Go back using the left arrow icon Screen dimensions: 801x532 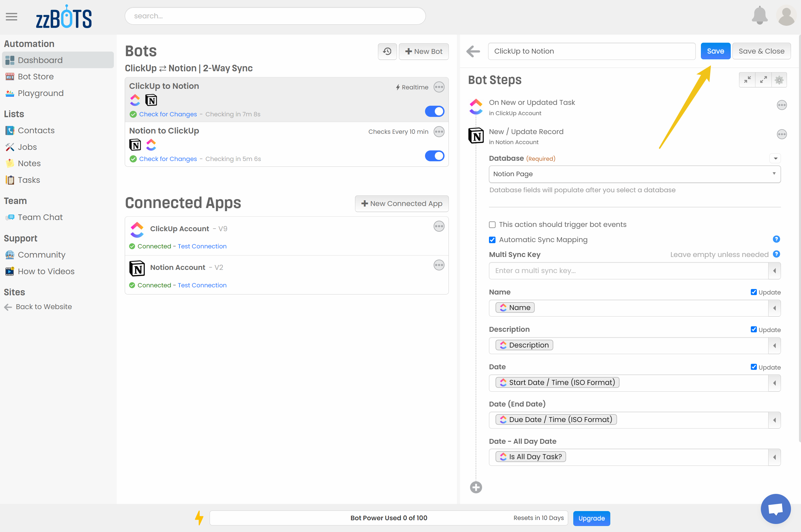[473, 52]
